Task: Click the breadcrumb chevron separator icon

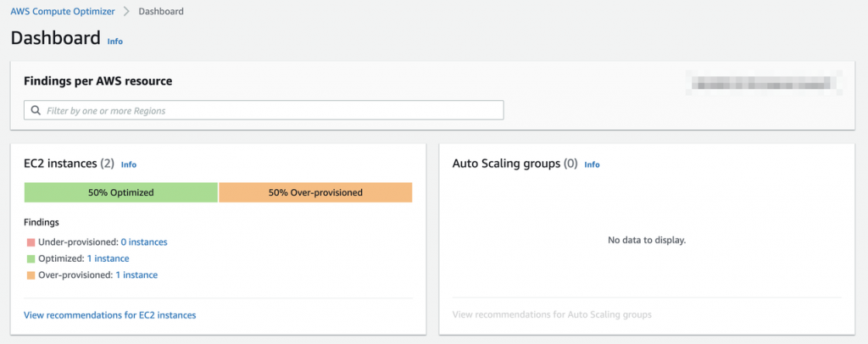Action: [125, 11]
